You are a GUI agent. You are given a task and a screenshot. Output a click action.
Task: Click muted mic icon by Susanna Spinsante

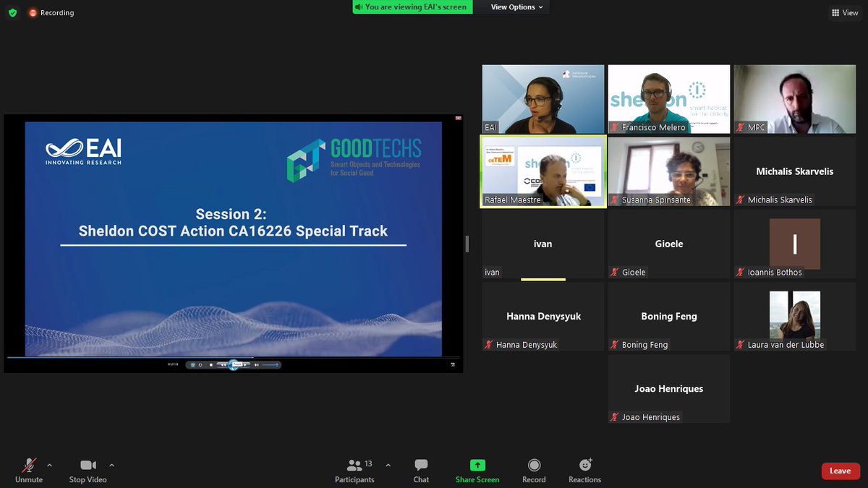615,200
